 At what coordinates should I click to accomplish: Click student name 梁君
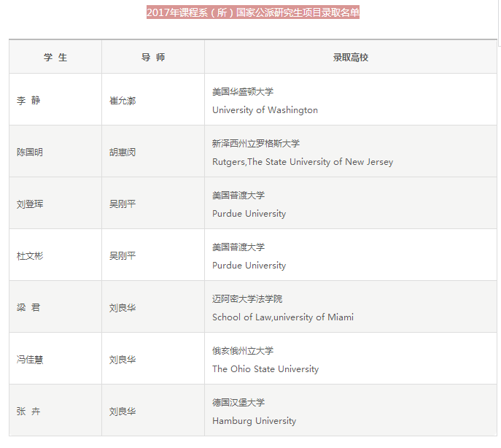coord(28,308)
